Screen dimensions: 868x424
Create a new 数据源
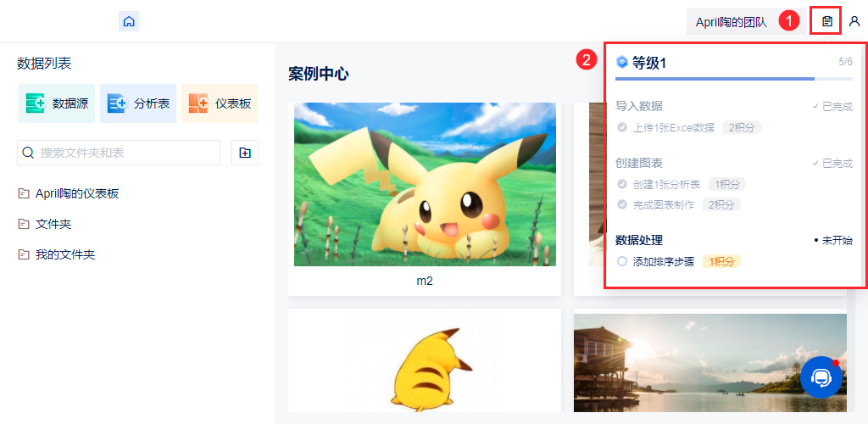tap(57, 103)
